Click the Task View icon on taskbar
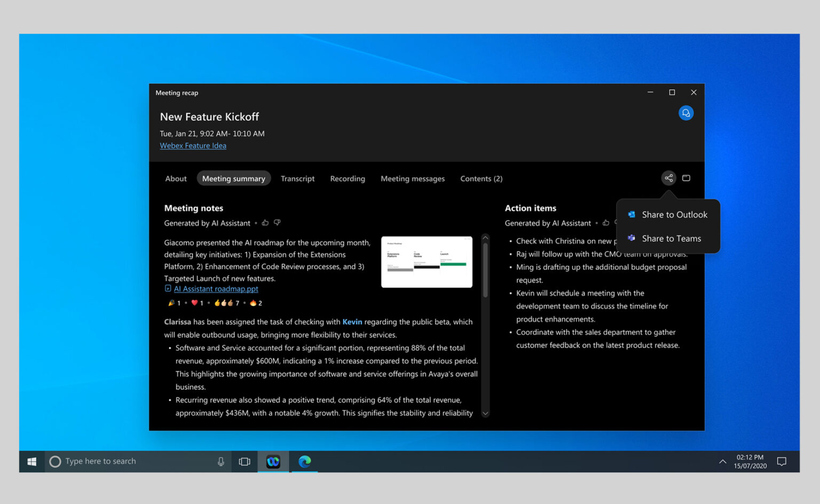Image resolution: width=820 pixels, height=504 pixels. [x=245, y=461]
